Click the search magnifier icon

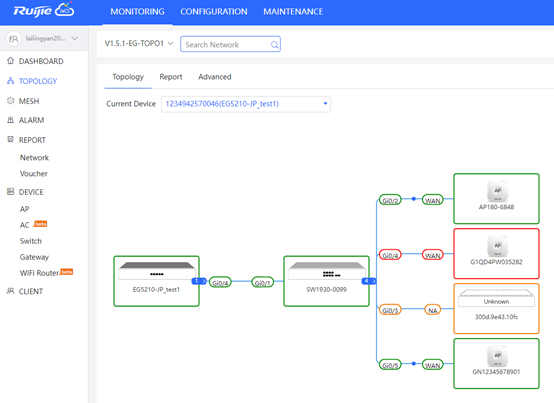tap(274, 45)
